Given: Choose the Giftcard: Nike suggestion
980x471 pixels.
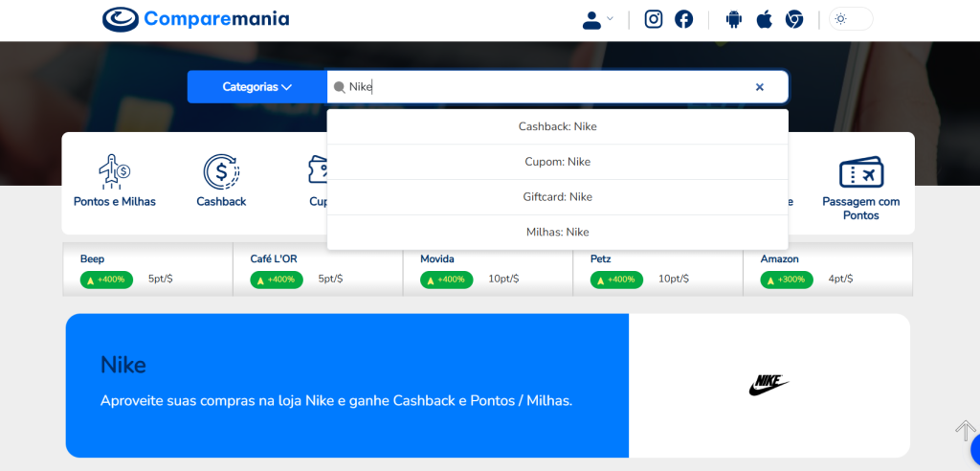Looking at the screenshot, I should pyautogui.click(x=557, y=197).
